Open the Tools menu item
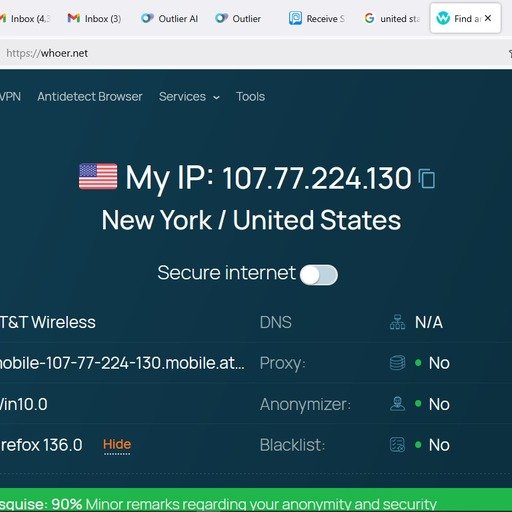This screenshot has width=512, height=512. 250,97
